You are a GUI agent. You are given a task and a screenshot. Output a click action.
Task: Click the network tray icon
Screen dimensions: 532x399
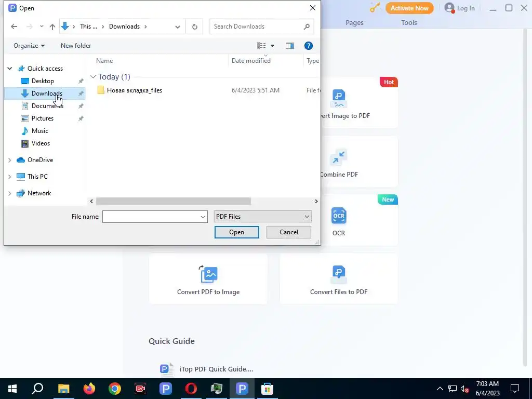pos(452,389)
